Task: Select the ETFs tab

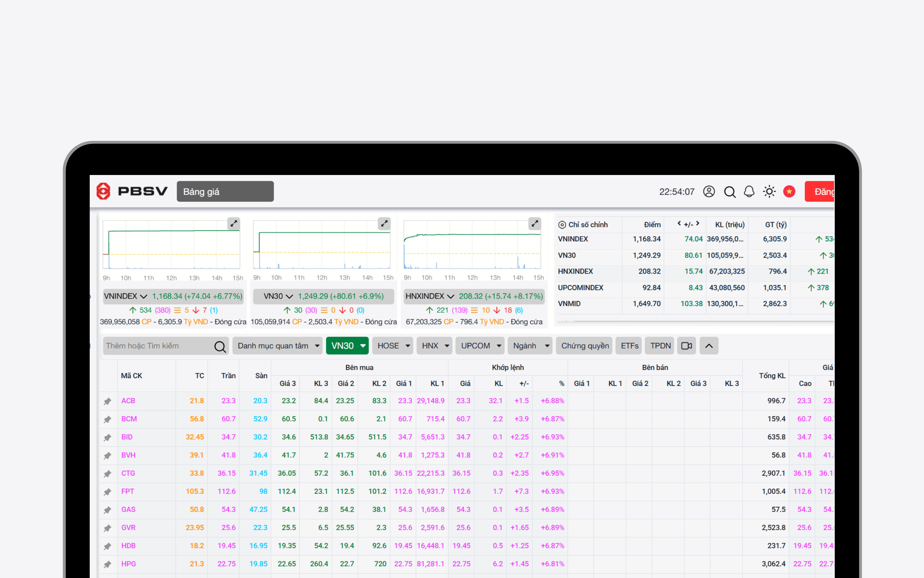Action: coord(629,346)
